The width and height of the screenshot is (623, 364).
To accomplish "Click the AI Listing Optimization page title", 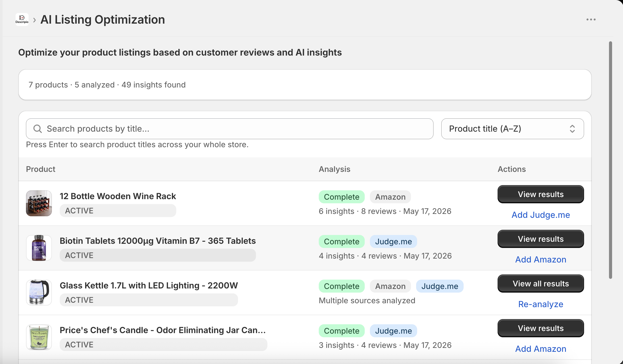I will click(x=103, y=20).
